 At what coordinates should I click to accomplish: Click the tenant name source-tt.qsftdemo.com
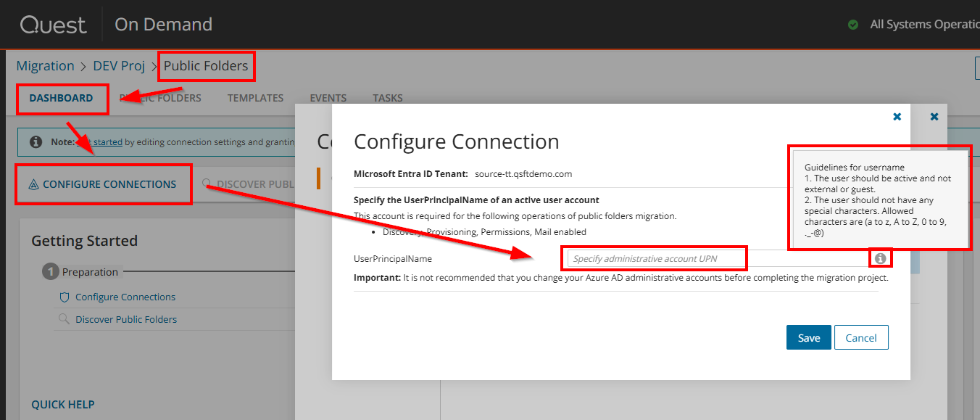[523, 174]
